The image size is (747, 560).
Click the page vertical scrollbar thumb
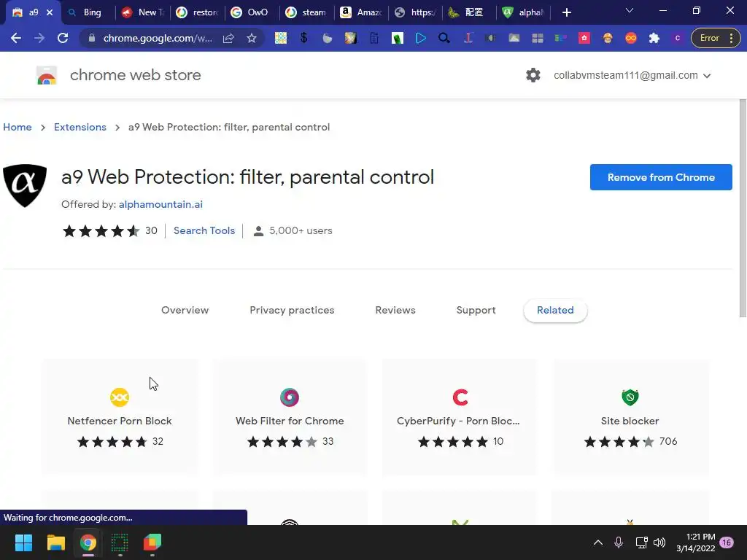pyautogui.click(x=743, y=208)
